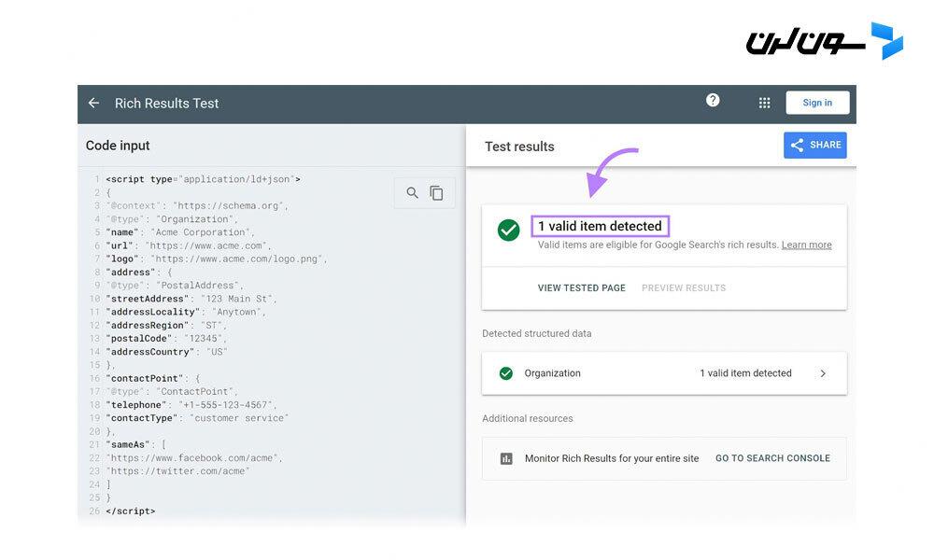Click the Additional resources label
The height and width of the screenshot is (560, 934).
pos(527,418)
